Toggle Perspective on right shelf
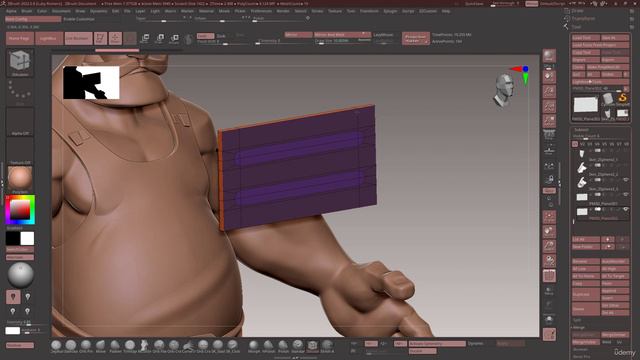 point(549,136)
